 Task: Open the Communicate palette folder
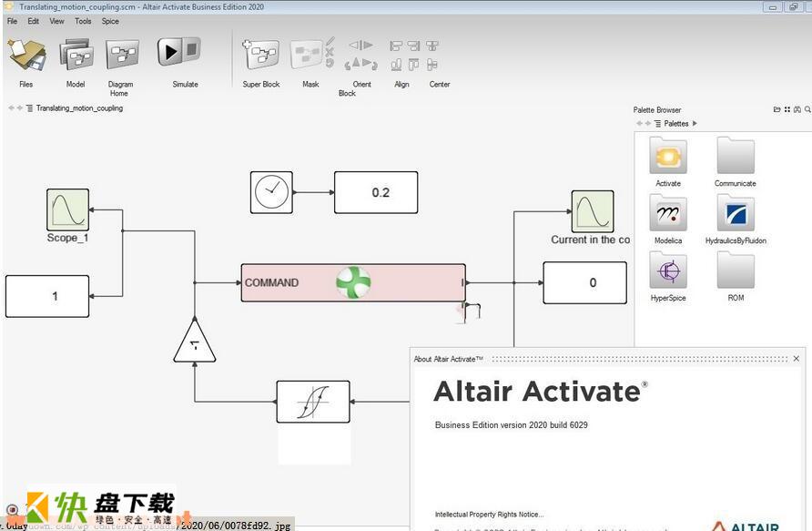736,161
